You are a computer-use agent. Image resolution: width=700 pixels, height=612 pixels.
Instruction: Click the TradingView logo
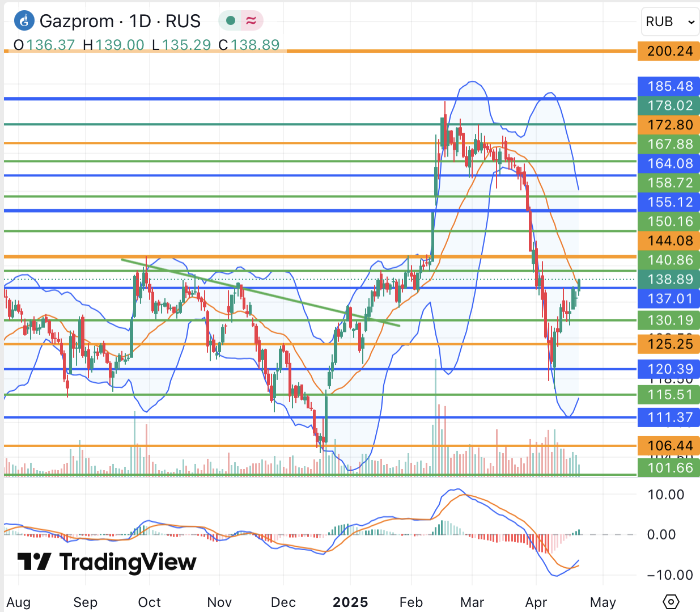click(107, 562)
